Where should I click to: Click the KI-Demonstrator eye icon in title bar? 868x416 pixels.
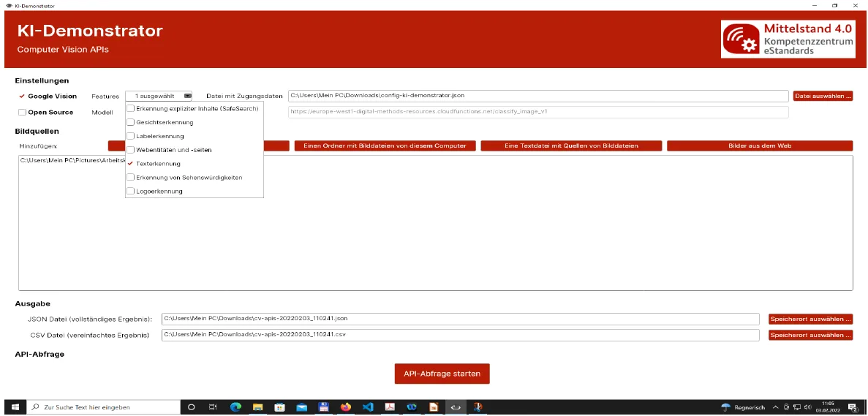(x=9, y=6)
